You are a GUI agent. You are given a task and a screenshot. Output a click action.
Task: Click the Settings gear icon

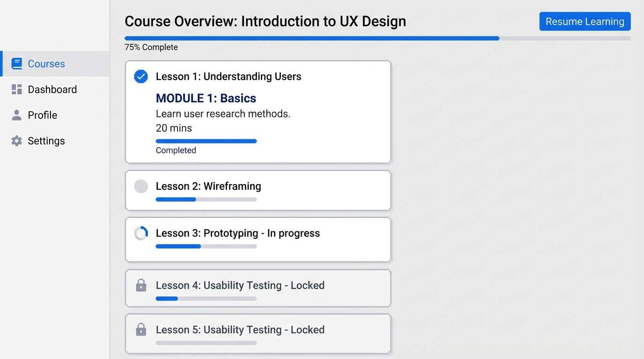(x=16, y=141)
